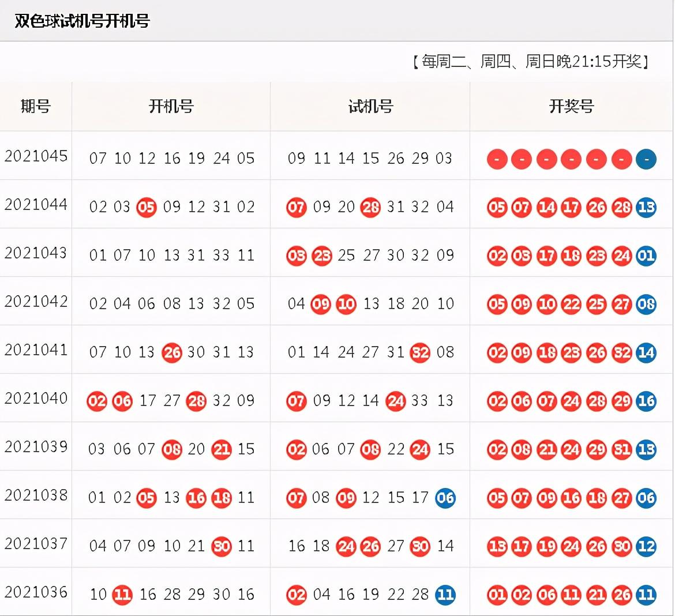Click red ball 26 in 2021037 试机号

370,547
